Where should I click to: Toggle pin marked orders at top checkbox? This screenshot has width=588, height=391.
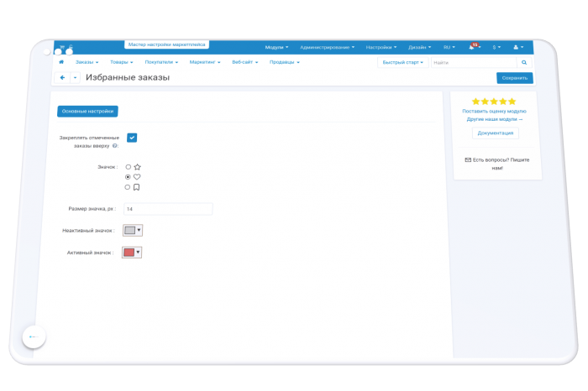click(x=132, y=138)
